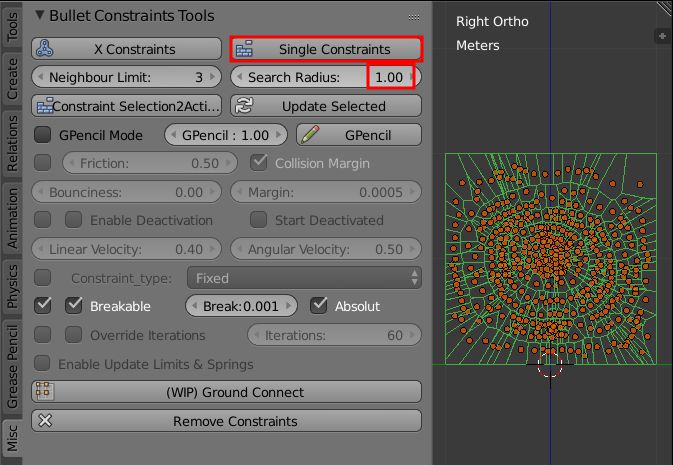Click the Single Constraints brick icon
Viewport: 673px width, 465px height.
[244, 49]
